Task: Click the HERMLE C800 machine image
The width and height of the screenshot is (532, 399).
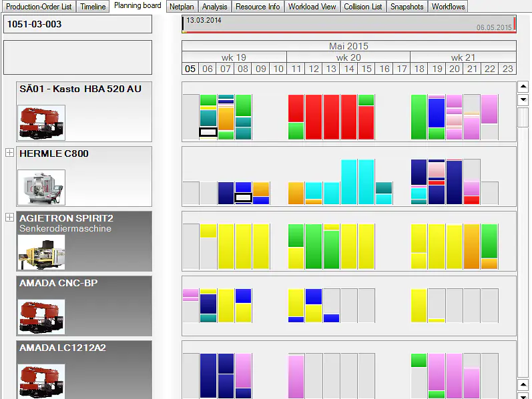Action: click(x=41, y=187)
